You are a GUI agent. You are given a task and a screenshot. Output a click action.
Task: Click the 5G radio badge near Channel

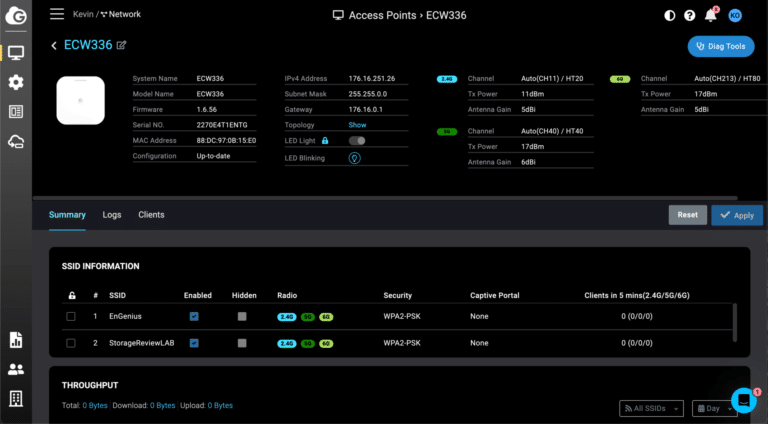447,132
